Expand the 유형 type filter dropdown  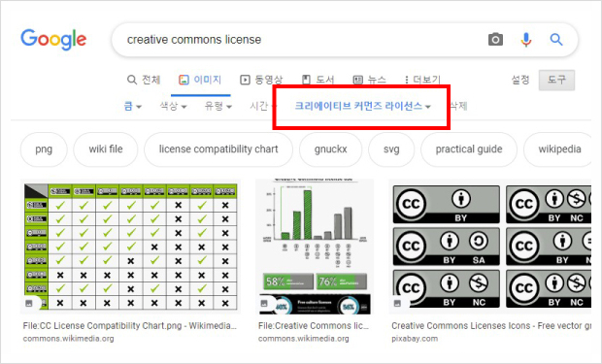[x=218, y=106]
